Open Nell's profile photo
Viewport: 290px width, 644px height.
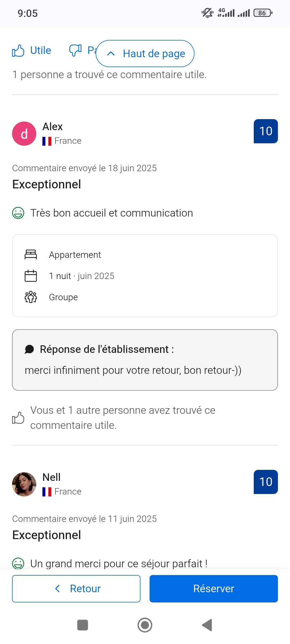24,484
